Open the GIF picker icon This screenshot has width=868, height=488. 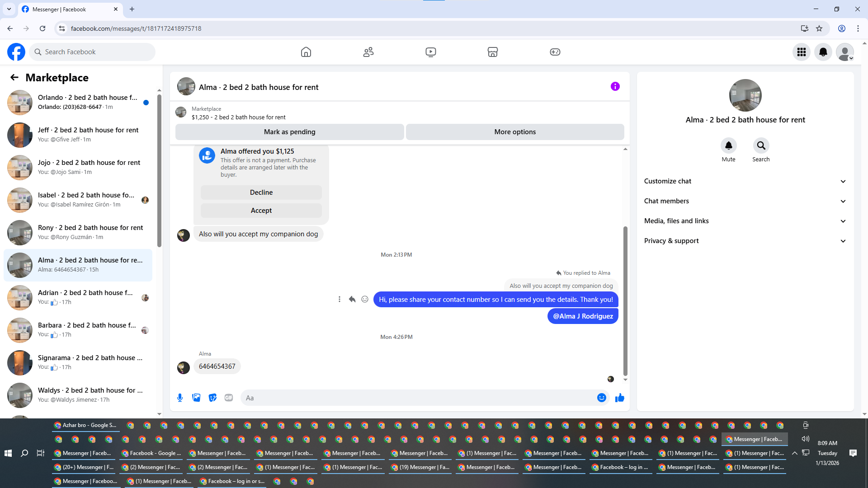[x=229, y=398]
